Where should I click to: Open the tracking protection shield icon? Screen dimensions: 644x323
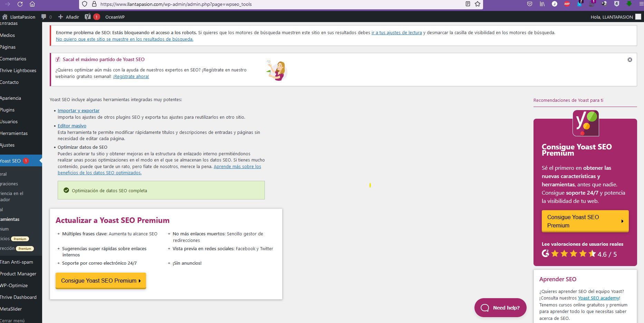click(x=85, y=4)
